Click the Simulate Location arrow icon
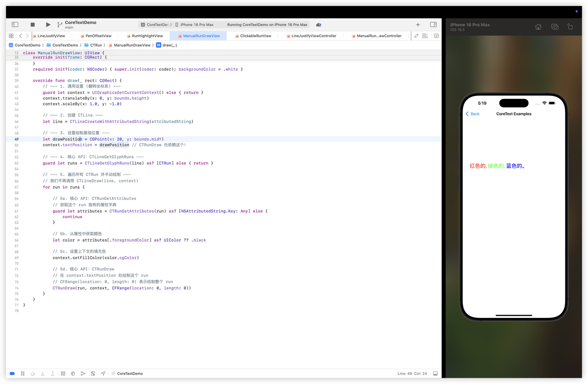The image size is (588, 384). [103, 373]
